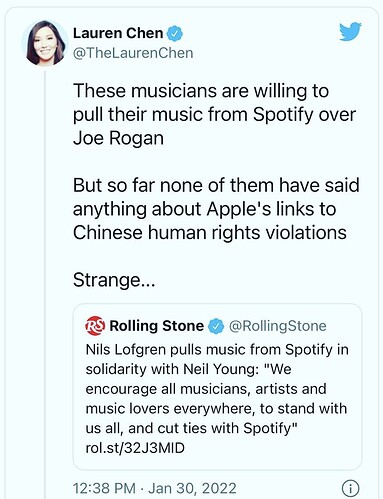383x499 pixels.
Task: Open Lauren Chen's profile picture
Action: click(45, 43)
